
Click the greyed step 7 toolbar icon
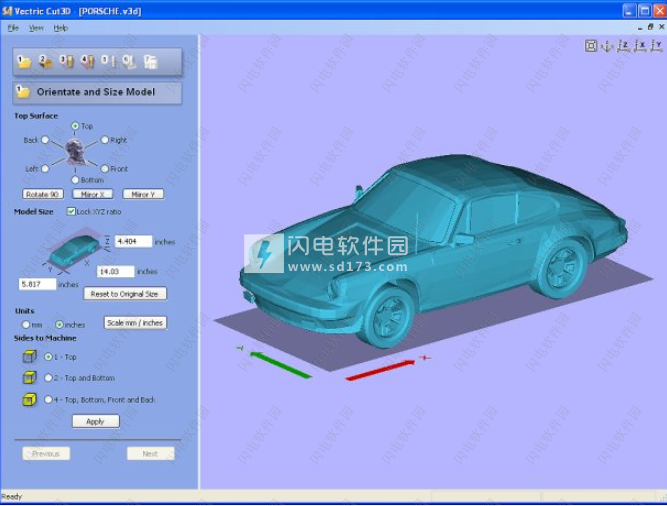click(x=150, y=62)
